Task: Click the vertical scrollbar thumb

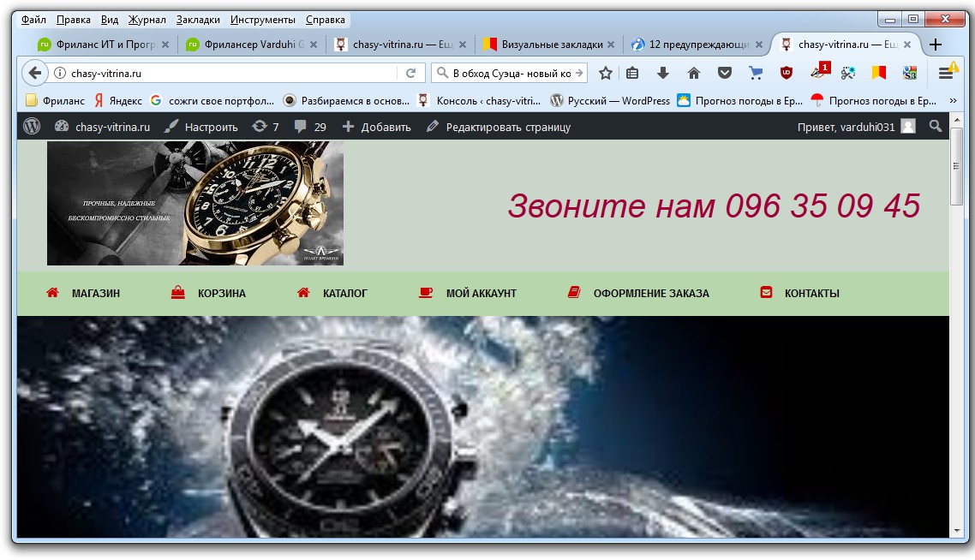Action: pyautogui.click(x=956, y=166)
